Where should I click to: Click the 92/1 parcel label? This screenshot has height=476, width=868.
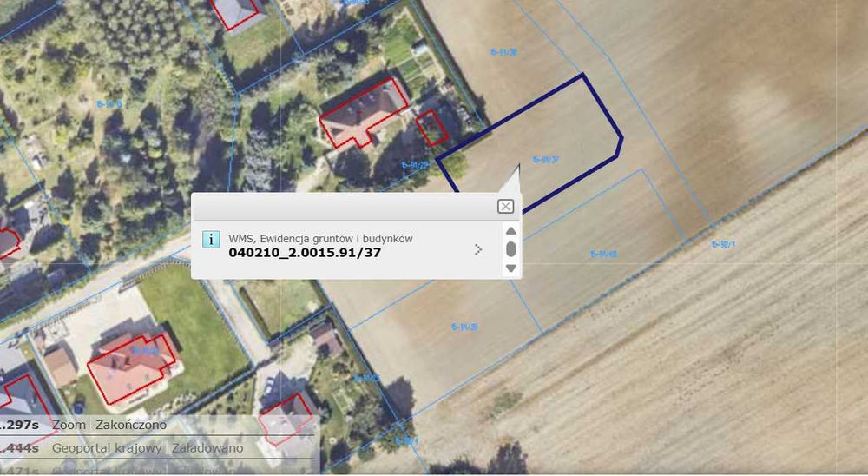click(x=724, y=244)
